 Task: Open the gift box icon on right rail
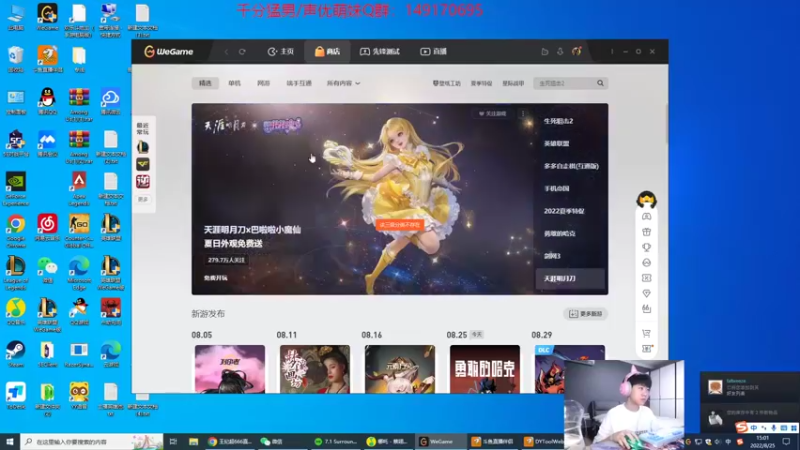646,232
